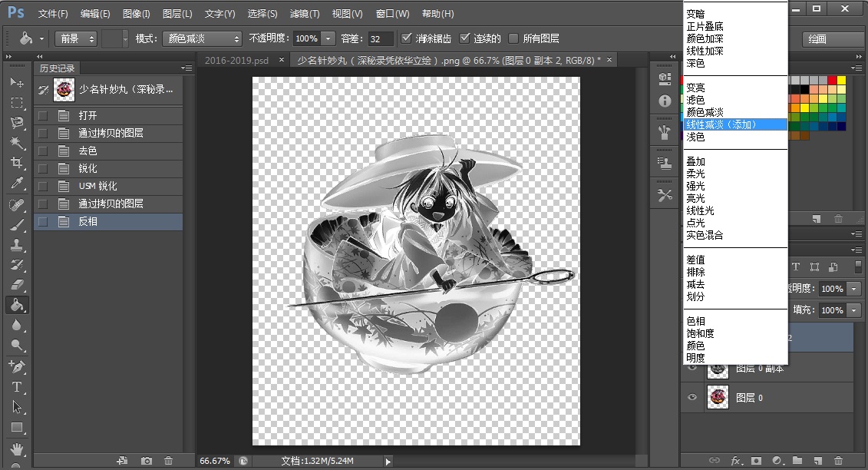
Task: Open the 文件(F) menu
Action: [53, 13]
